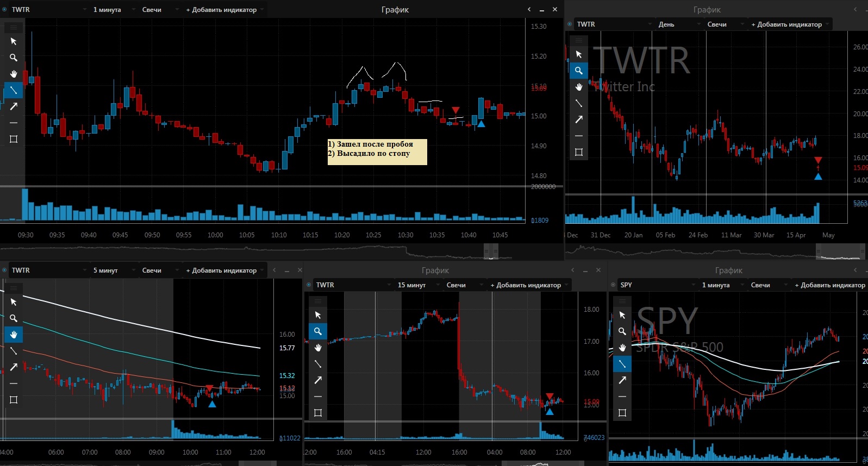The width and height of the screenshot is (868, 466).
Task: Toggle link circle beside TWTR in 5-minute chart
Action: (x=4, y=270)
